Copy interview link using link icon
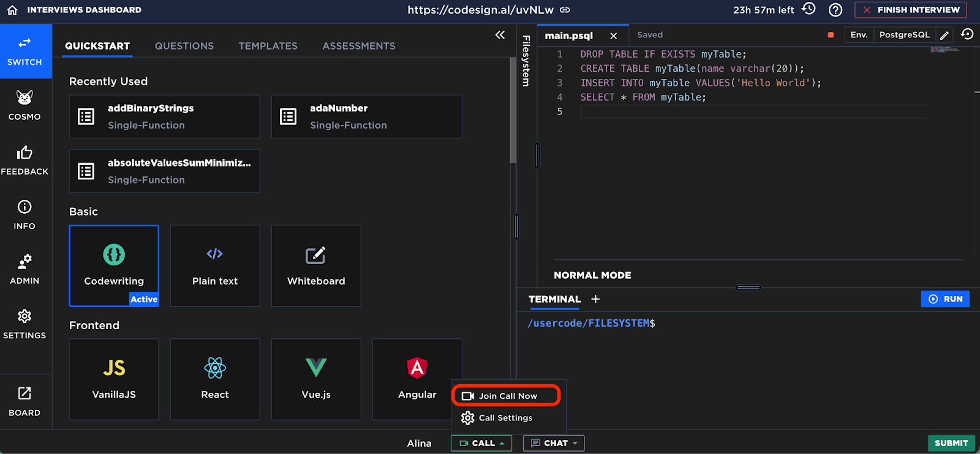This screenshot has width=980, height=454. click(565, 10)
